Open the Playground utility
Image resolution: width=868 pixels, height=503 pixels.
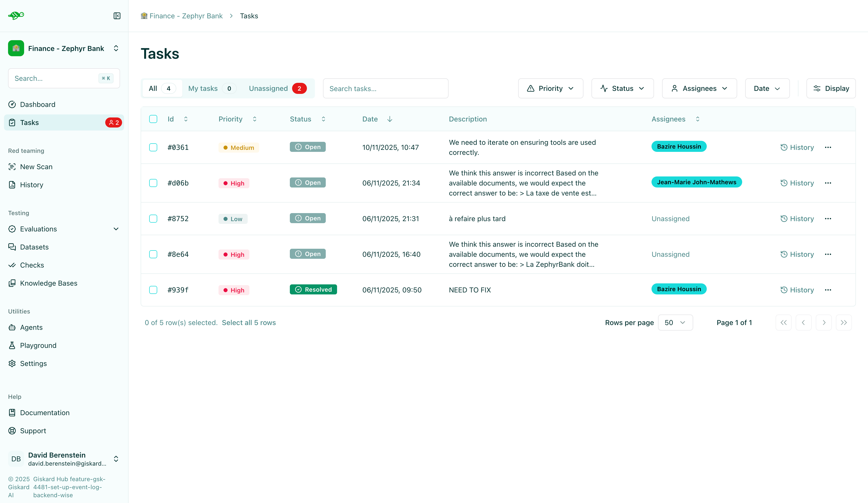coord(38,345)
